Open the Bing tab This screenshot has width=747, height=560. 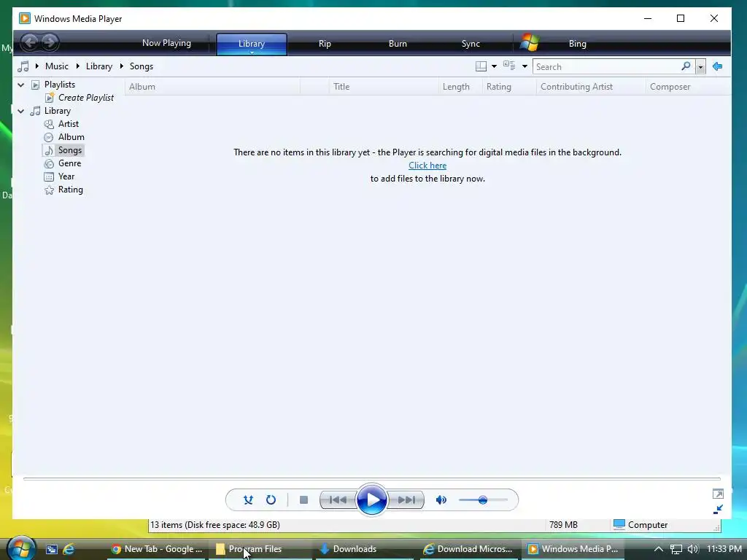pos(577,43)
